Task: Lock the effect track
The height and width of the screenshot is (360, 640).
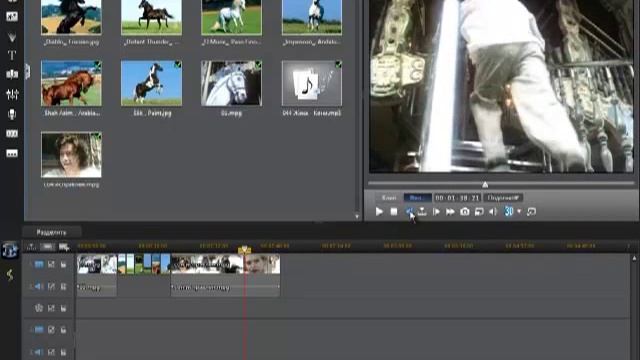Action: 63,308
